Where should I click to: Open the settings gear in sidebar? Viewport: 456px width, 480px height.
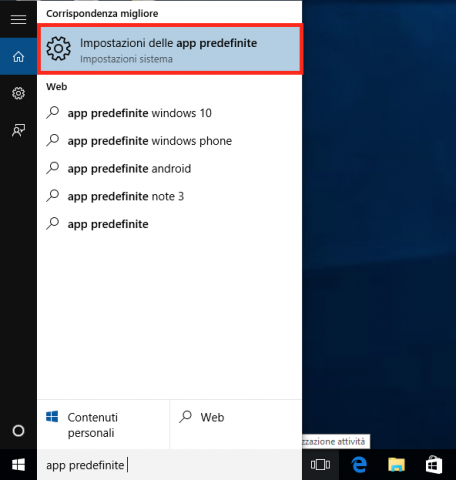(x=18, y=93)
